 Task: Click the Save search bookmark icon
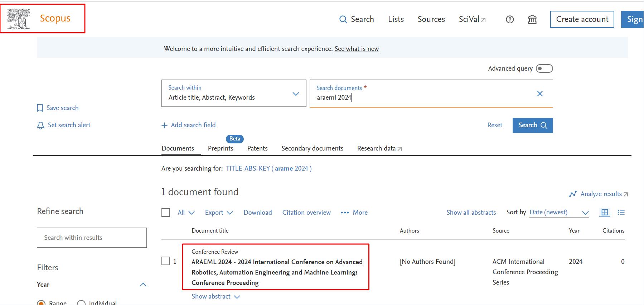tap(40, 108)
